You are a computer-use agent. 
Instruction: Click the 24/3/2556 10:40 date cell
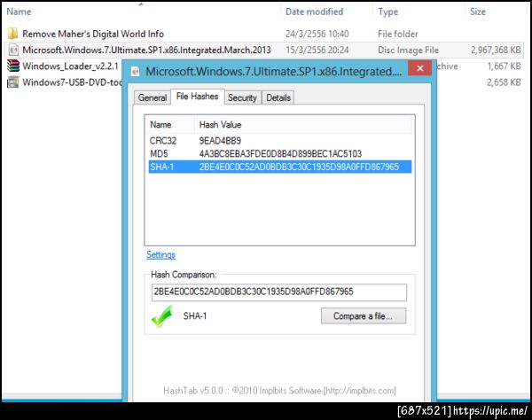[x=317, y=34]
